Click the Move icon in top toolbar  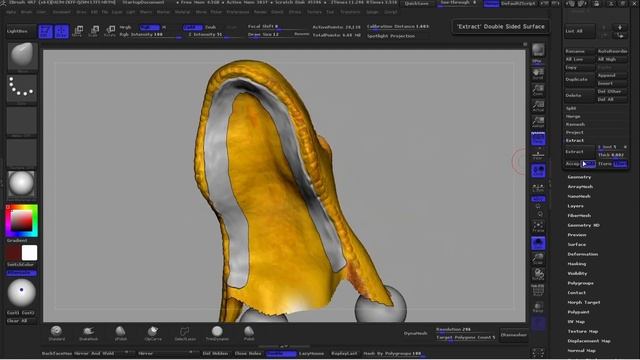78,31
